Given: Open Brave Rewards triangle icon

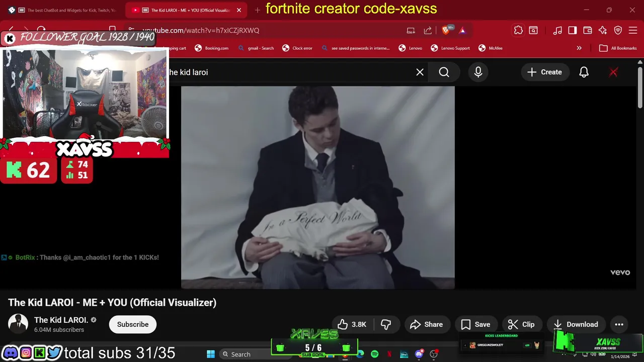Looking at the screenshot, I should [x=462, y=30].
